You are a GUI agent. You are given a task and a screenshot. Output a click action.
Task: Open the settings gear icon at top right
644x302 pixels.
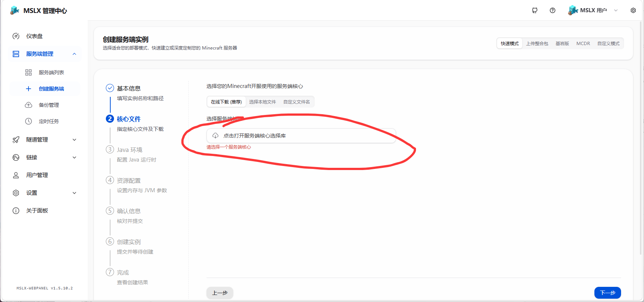pos(633,10)
